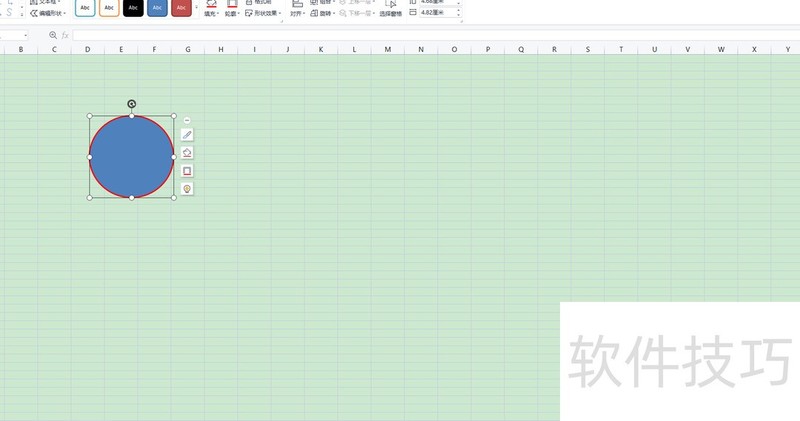This screenshot has height=421, width=800.
Task: Click the 对齐 align icon
Action: pyautogui.click(x=297, y=4)
